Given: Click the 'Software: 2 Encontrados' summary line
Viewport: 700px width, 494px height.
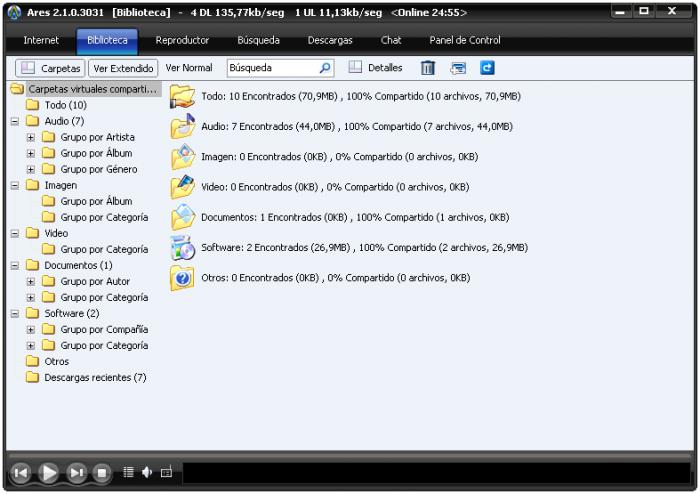Looking at the screenshot, I should [364, 248].
